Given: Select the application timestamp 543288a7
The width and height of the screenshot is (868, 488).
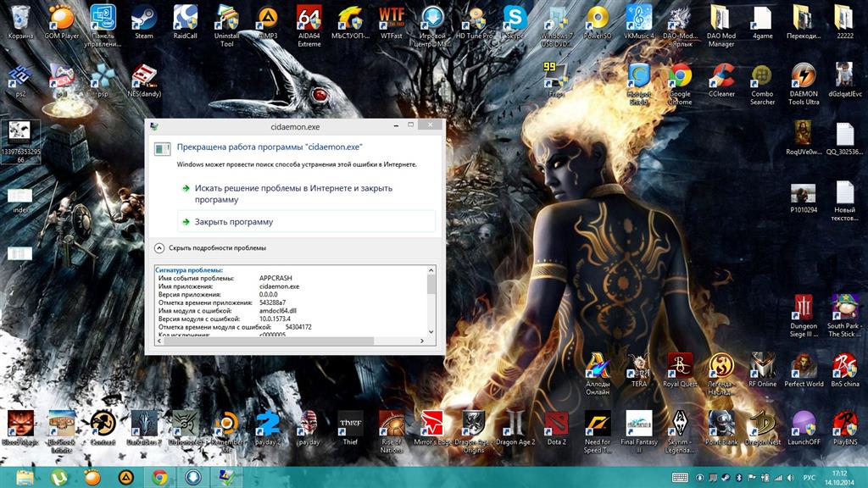Looking at the screenshot, I should point(272,302).
